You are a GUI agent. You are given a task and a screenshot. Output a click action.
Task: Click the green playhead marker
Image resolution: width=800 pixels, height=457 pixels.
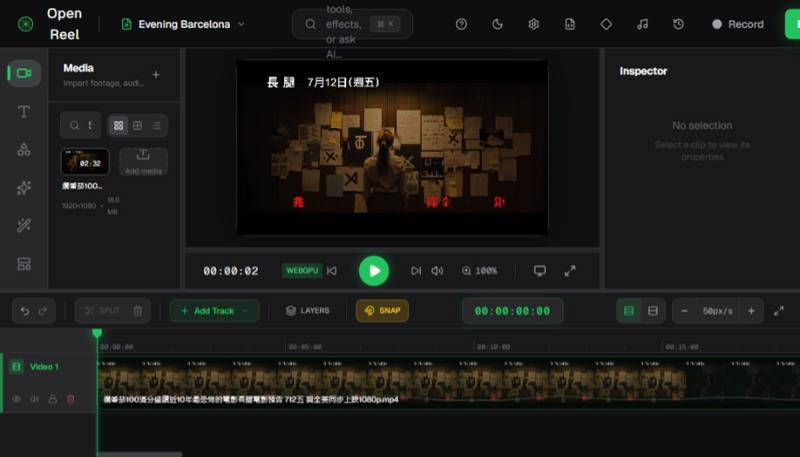pyautogui.click(x=97, y=333)
